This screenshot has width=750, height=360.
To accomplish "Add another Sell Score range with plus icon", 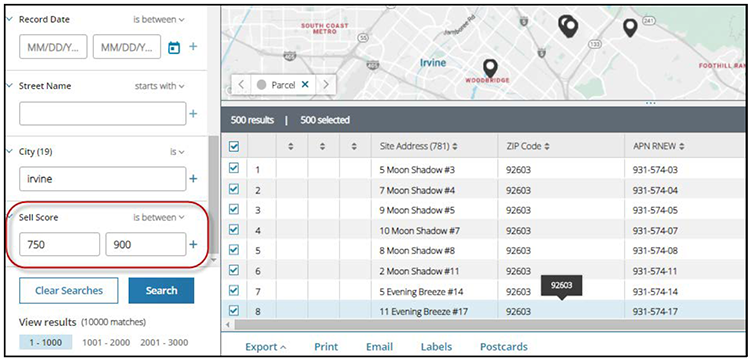I will [x=193, y=244].
